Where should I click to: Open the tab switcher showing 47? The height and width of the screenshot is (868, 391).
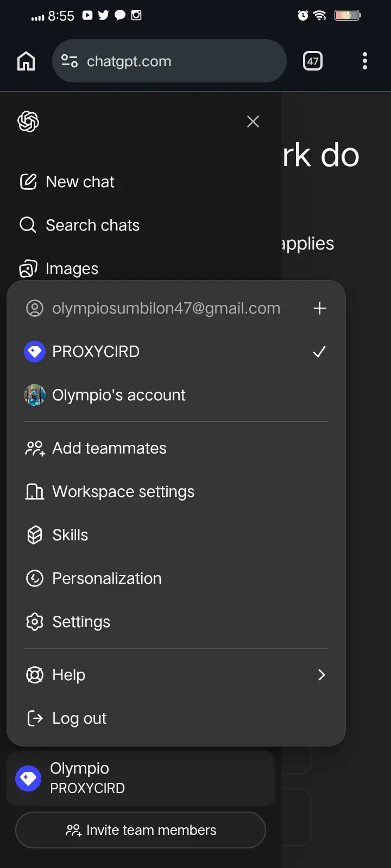pyautogui.click(x=313, y=61)
